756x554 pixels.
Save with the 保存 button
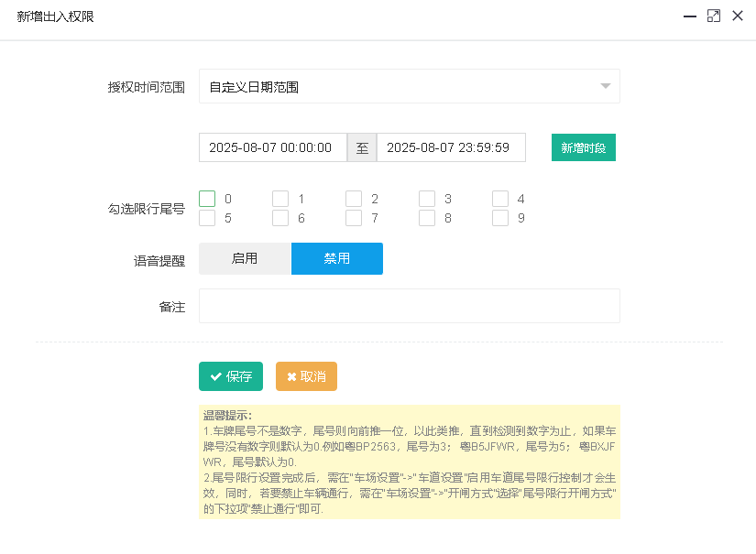[x=231, y=376]
